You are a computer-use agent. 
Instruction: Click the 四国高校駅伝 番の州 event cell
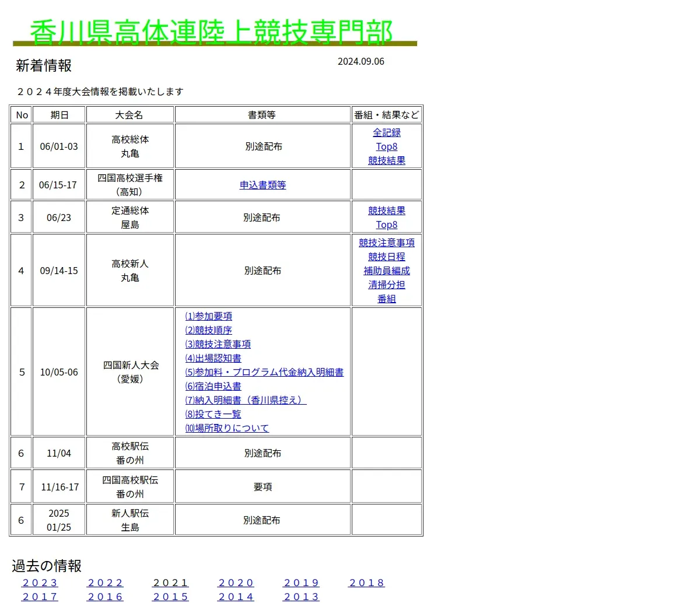130,487
